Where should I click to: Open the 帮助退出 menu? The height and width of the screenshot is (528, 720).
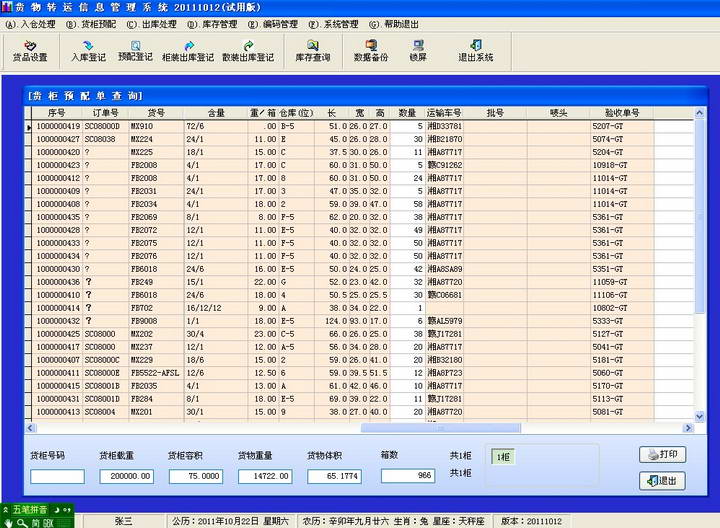pos(394,24)
